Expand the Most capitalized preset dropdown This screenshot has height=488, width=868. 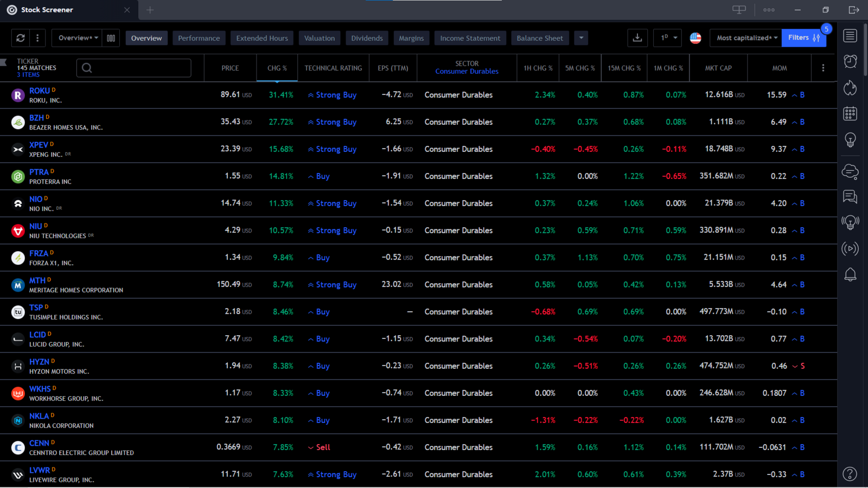click(746, 38)
